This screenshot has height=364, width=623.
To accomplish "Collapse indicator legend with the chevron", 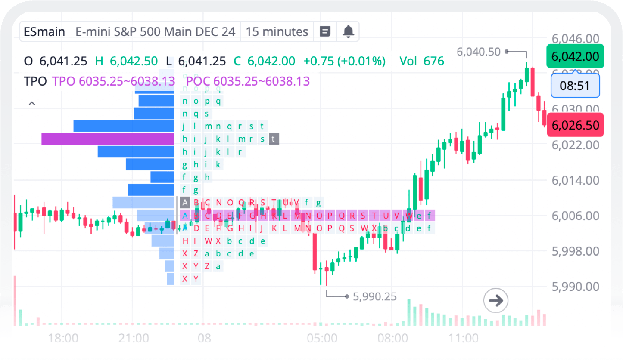I will [x=32, y=104].
